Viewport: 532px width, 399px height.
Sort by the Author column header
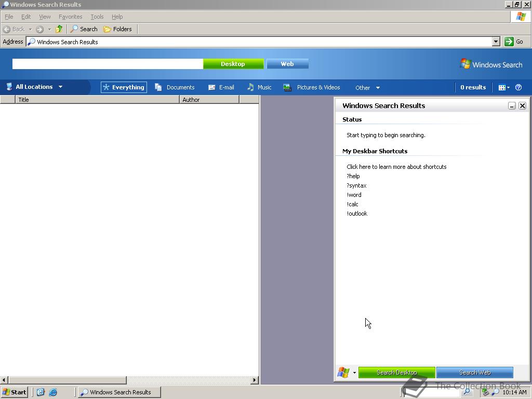click(209, 99)
